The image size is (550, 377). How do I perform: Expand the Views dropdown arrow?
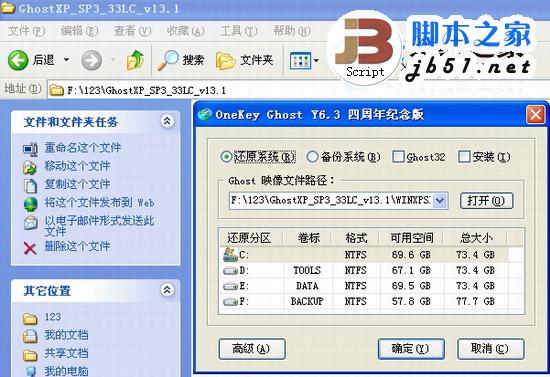coord(316,61)
